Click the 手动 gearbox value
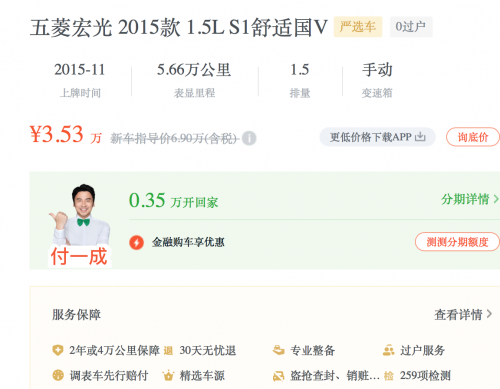Screen dimensions: 500x389 pyautogui.click(x=377, y=70)
